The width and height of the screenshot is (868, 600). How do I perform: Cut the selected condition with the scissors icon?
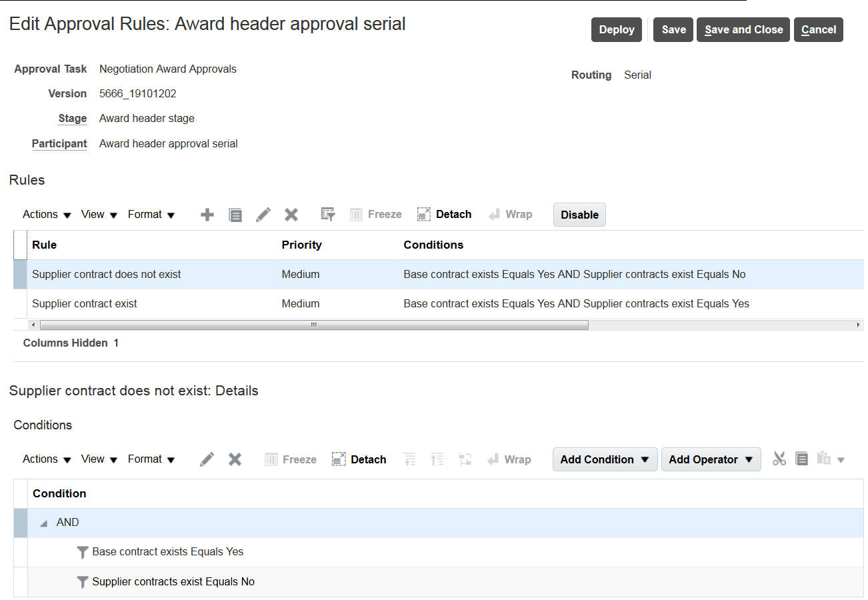click(779, 459)
